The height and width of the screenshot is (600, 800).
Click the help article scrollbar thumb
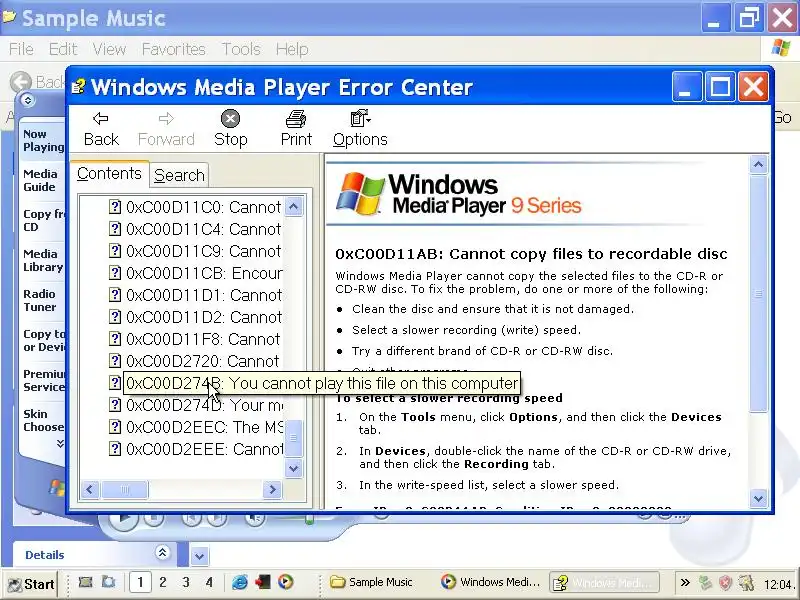(758, 293)
